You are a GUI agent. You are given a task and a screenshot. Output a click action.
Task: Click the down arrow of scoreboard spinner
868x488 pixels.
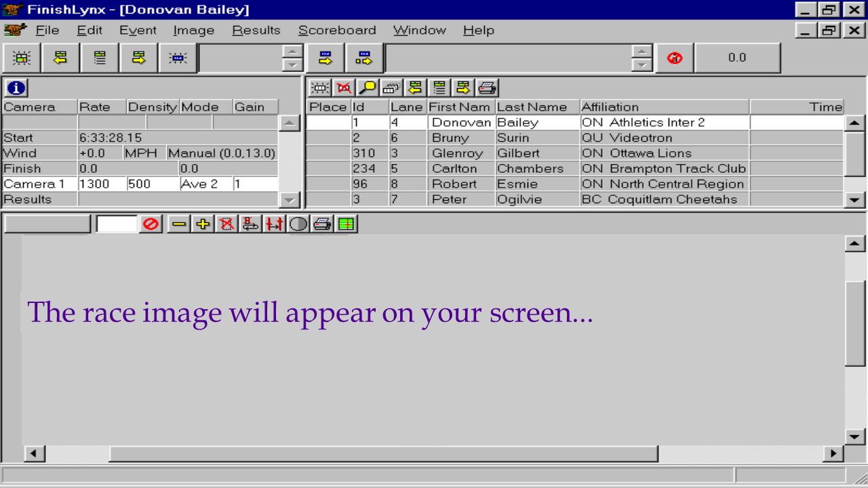pyautogui.click(x=642, y=66)
